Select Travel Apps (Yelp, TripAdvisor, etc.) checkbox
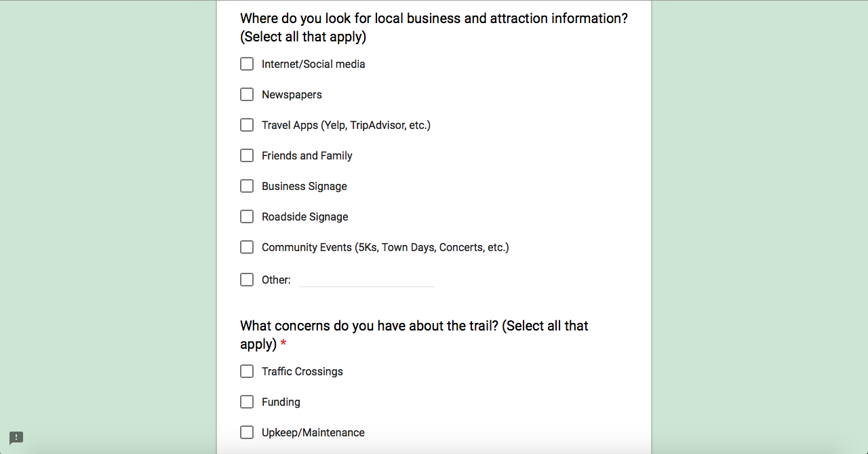Screen dimensions: 868x454 click(x=247, y=125)
